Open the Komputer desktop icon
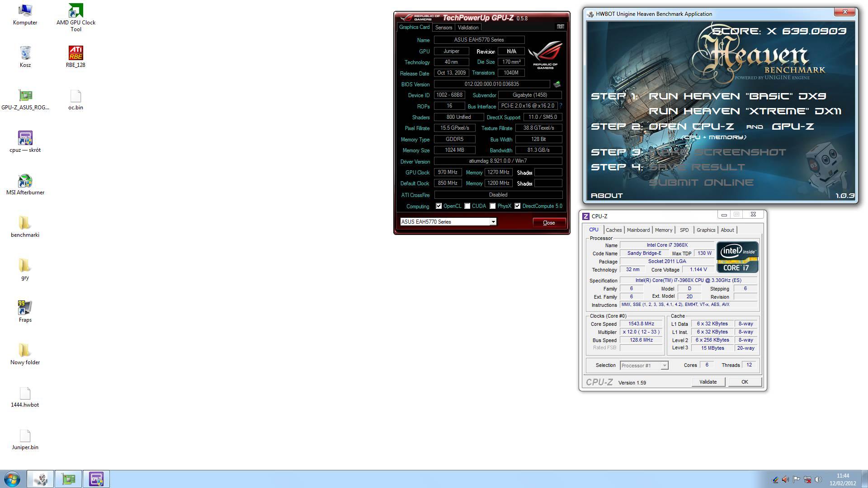Viewport: 868px width, 488px height. coord(25,15)
